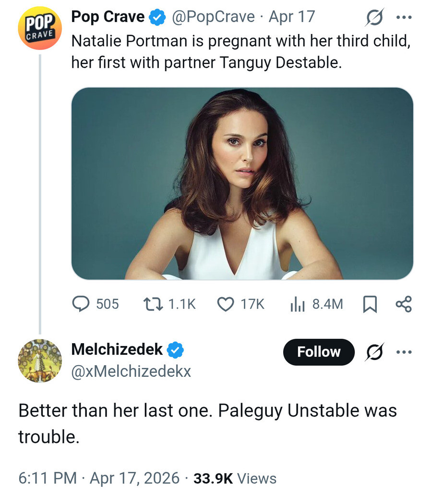Image resolution: width=432 pixels, height=504 pixels.
Task: Repost the tweet with 1.1K reposts
Action: (x=170, y=304)
